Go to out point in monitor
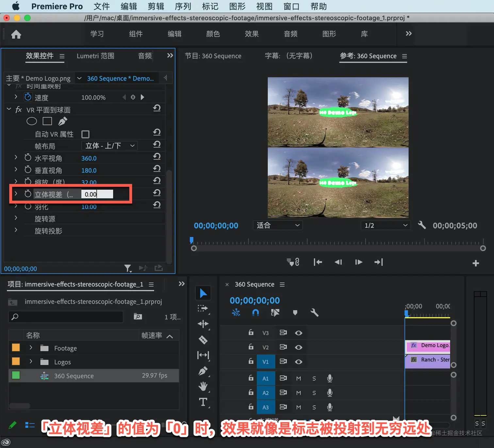 coord(379,262)
